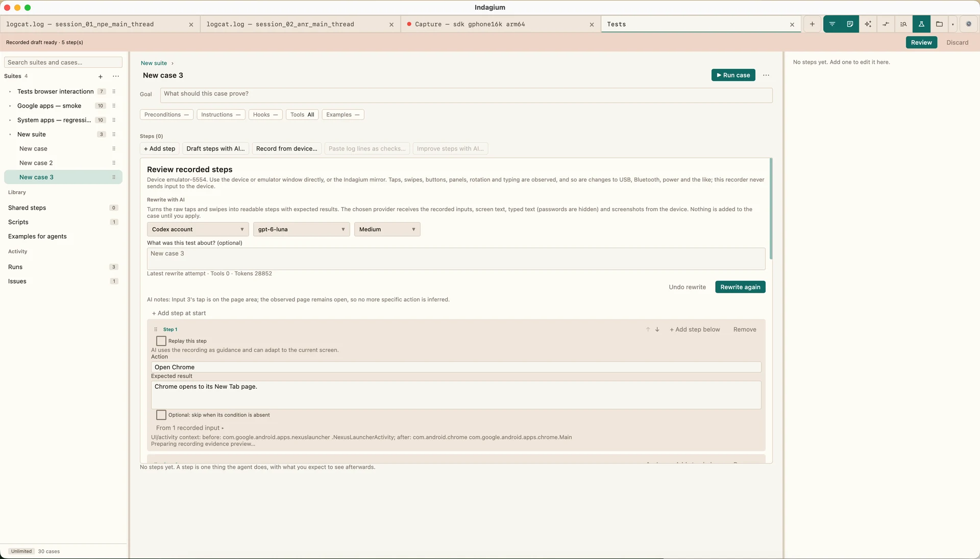This screenshot has height=559, width=980.
Task: Add a new suite with the plus icon
Action: coord(101,77)
